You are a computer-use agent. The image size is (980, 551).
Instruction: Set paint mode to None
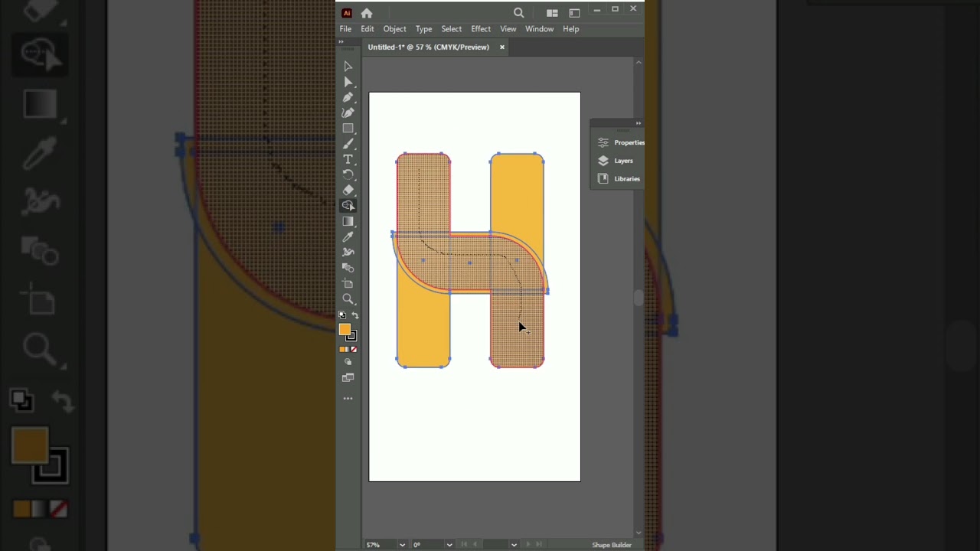354,349
